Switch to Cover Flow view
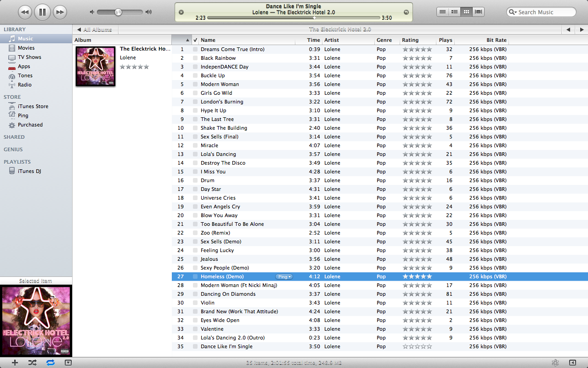Image resolution: width=588 pixels, height=368 pixels. 479,12
